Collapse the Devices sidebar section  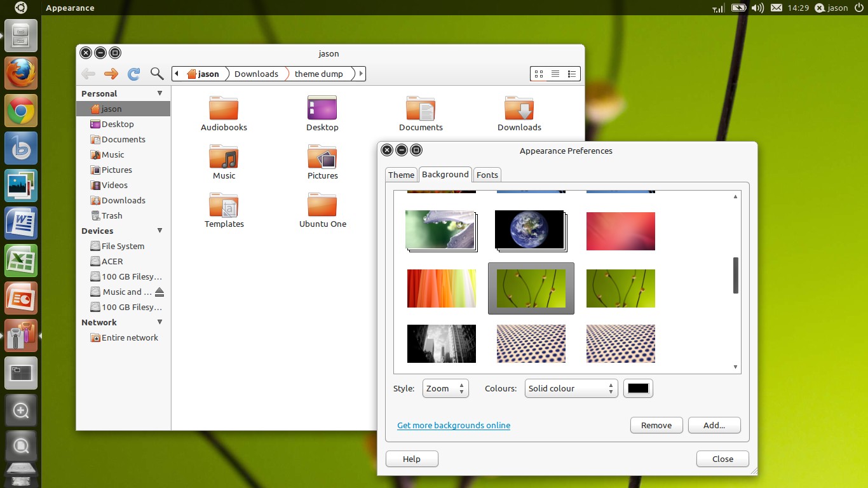159,231
